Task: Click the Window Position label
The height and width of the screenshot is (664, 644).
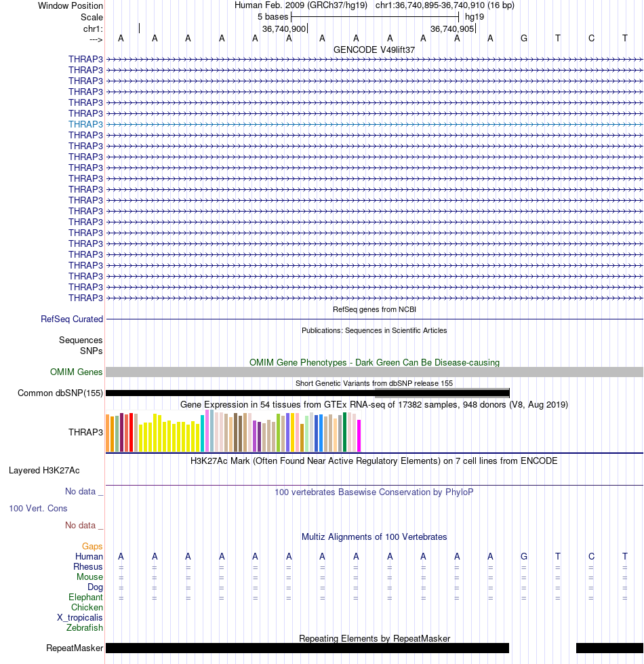Action: tap(71, 5)
